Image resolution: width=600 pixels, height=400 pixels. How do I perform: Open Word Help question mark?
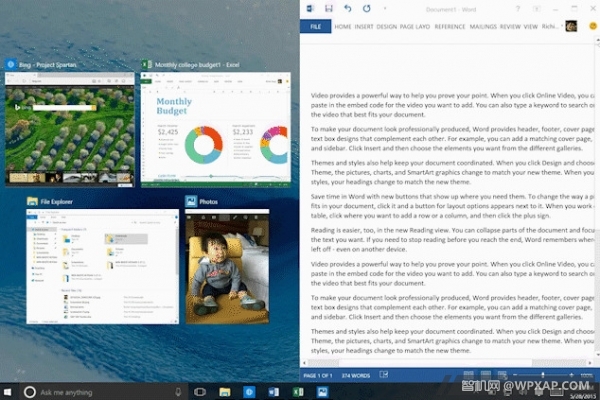coord(518,9)
